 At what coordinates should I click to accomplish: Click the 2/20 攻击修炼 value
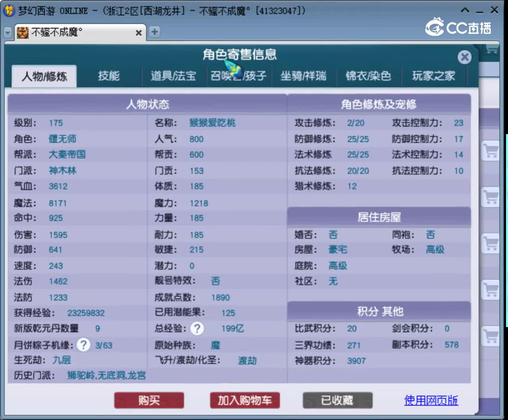coord(356,123)
